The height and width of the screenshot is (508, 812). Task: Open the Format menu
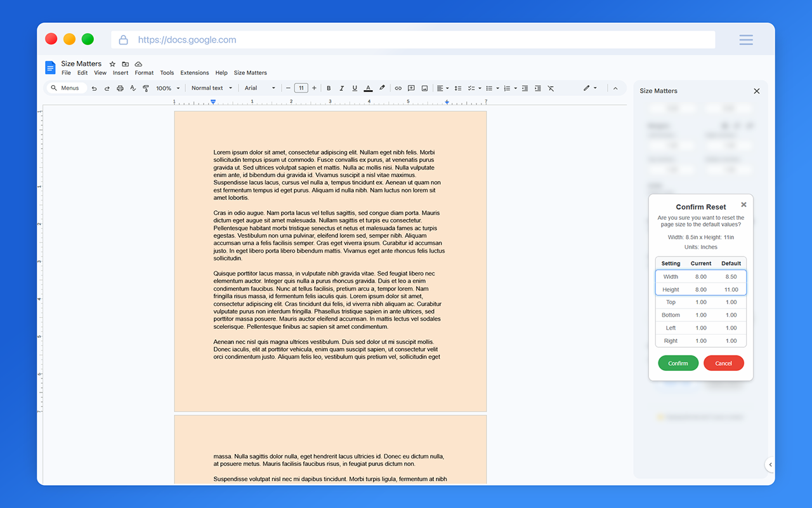144,72
